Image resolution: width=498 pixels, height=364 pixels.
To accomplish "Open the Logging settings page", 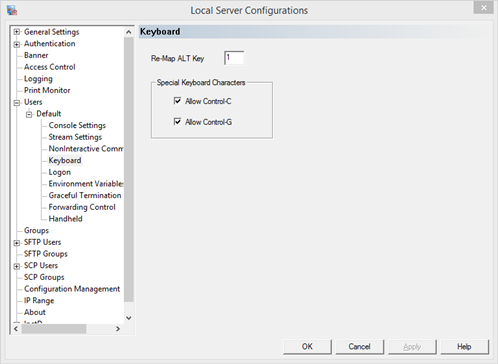I will (38, 79).
